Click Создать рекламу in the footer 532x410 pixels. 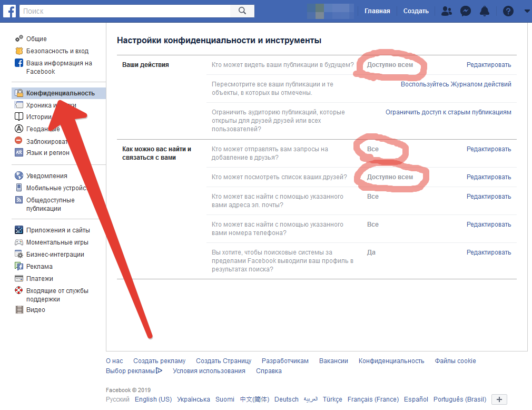point(160,361)
